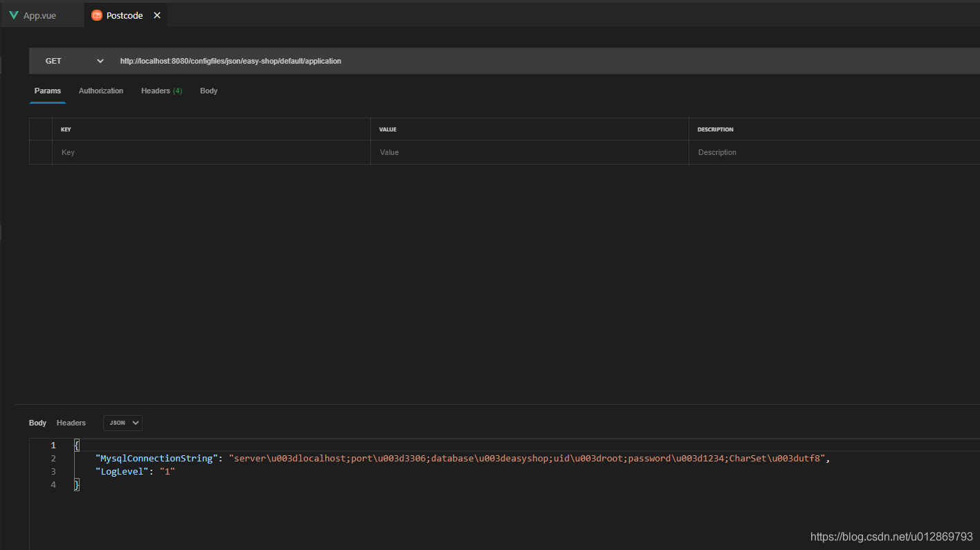Click the connection string value text
980x550 pixels.
coord(527,458)
